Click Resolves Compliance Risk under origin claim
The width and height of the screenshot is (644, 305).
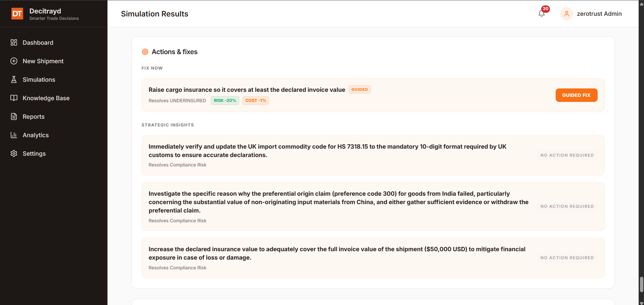pos(177,221)
